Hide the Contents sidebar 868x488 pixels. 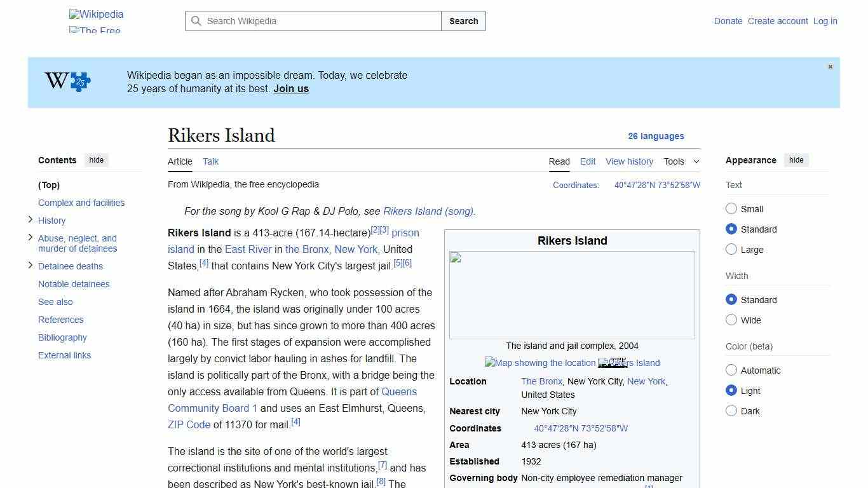point(96,160)
